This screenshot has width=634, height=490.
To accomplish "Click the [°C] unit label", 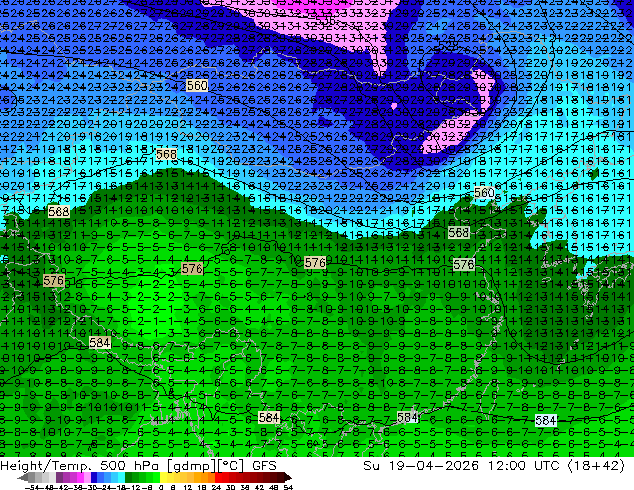I will (x=231, y=465).
